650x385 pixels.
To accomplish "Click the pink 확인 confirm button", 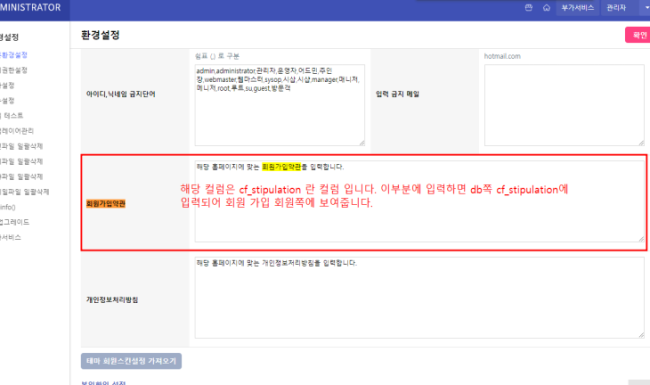I will click(638, 35).
